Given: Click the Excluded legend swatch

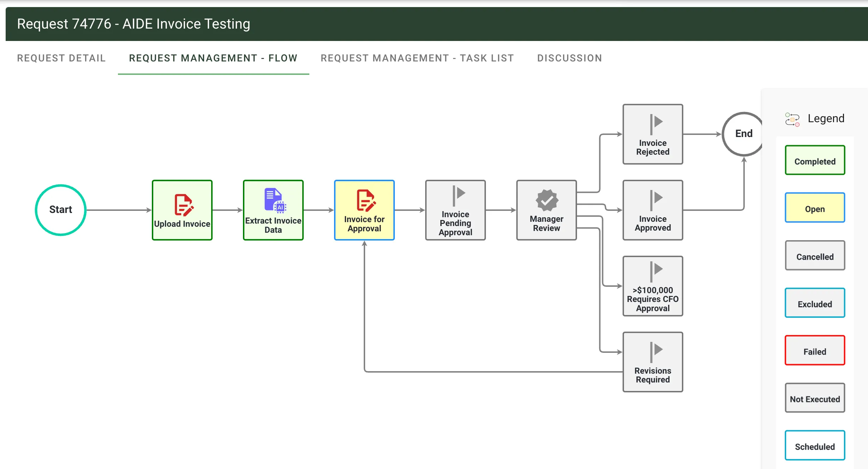Looking at the screenshot, I should (x=815, y=303).
